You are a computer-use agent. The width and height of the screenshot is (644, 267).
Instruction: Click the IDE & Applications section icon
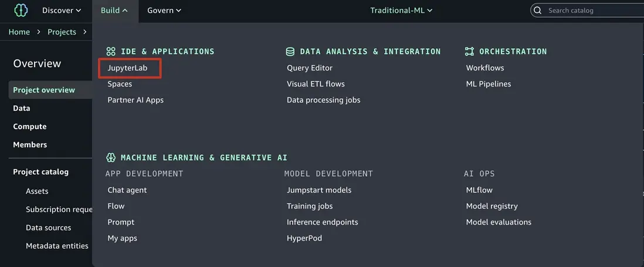(x=111, y=52)
